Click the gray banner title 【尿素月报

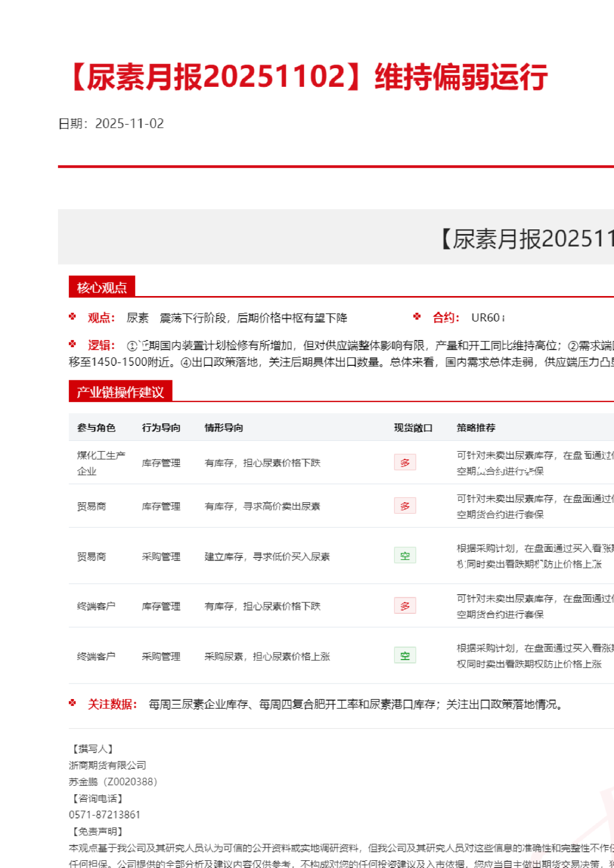coord(526,239)
